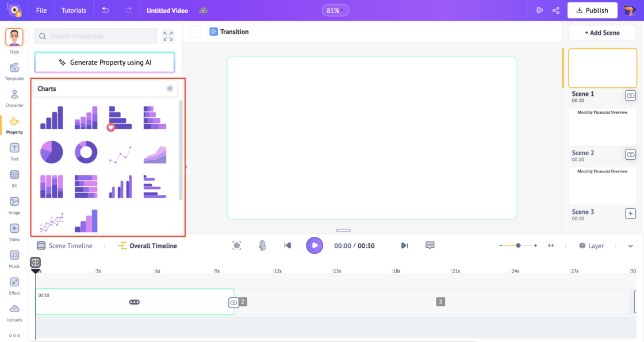Open the Uploads panel icon

click(x=14, y=312)
